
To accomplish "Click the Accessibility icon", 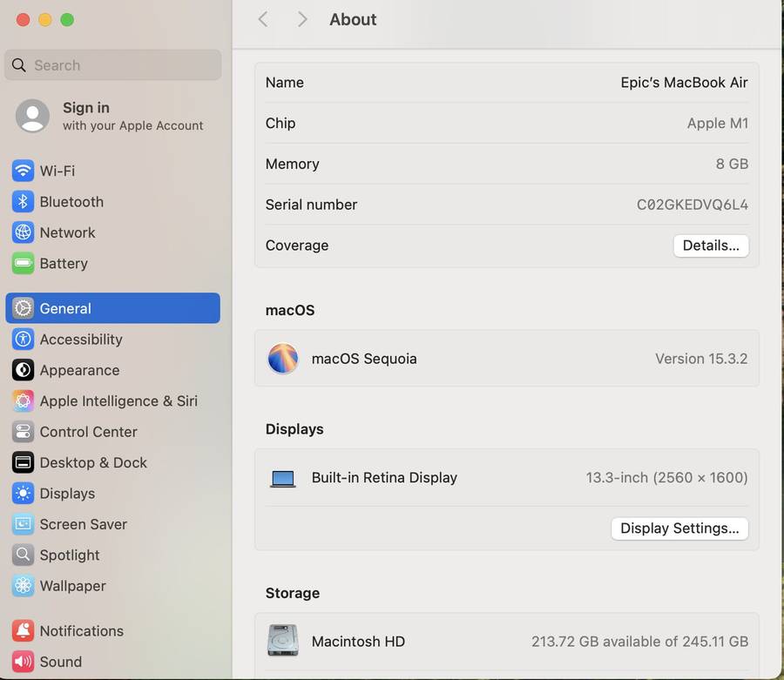I will point(24,340).
